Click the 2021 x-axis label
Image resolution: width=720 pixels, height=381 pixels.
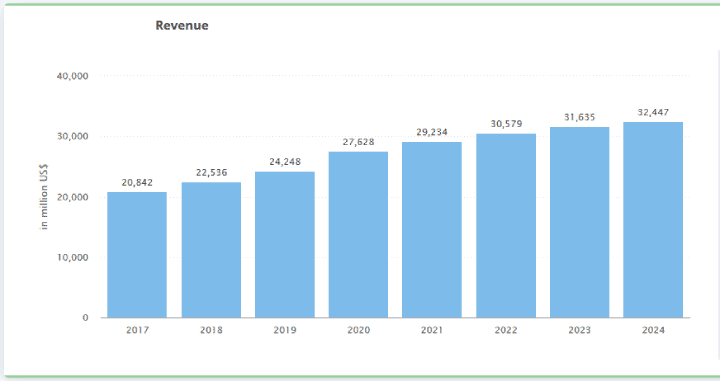point(432,330)
